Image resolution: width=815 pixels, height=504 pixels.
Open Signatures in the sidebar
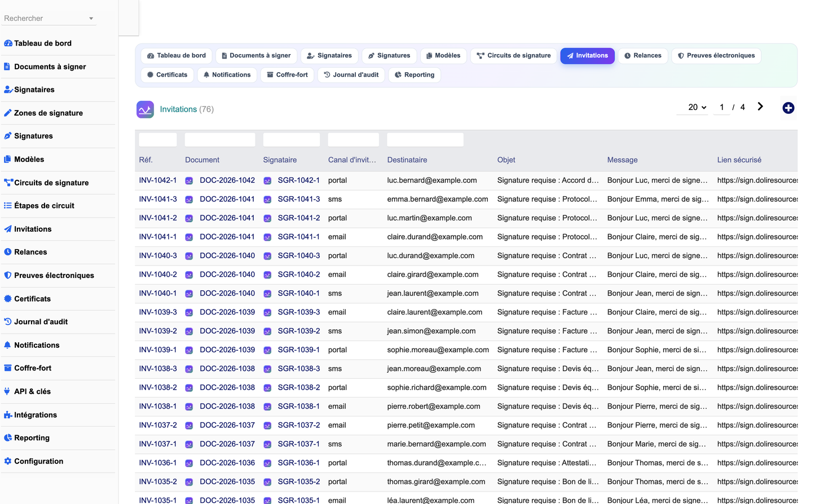click(x=33, y=136)
